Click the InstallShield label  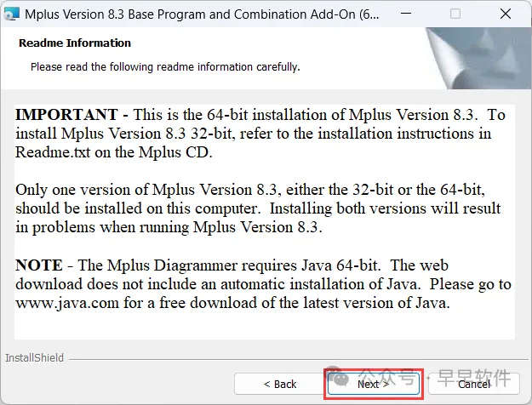(35, 358)
